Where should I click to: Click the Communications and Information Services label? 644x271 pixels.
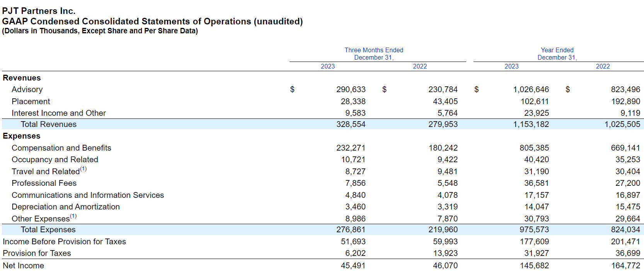pyautogui.click(x=88, y=195)
